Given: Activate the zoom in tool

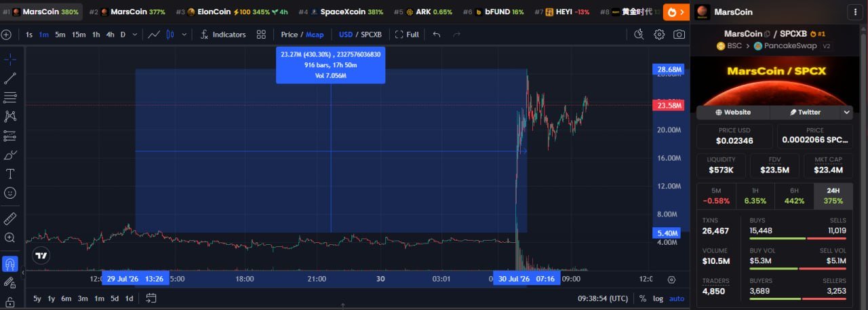Looking at the screenshot, I should 10,237.
